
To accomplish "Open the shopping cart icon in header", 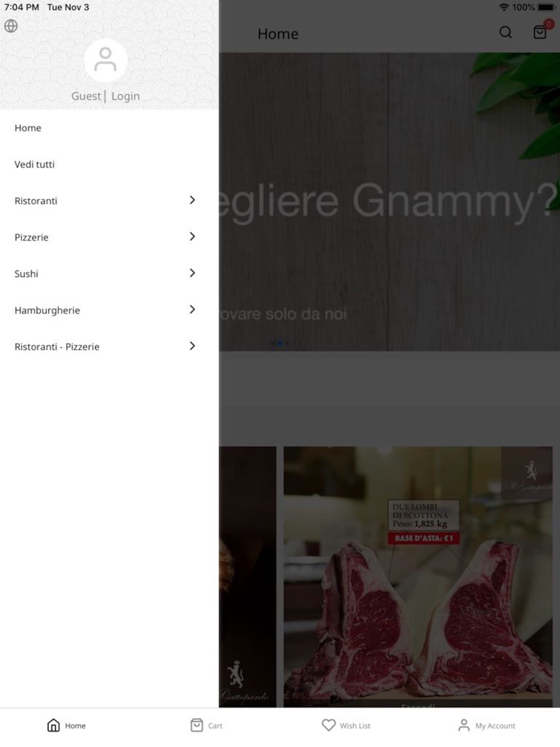I will pyautogui.click(x=540, y=32).
